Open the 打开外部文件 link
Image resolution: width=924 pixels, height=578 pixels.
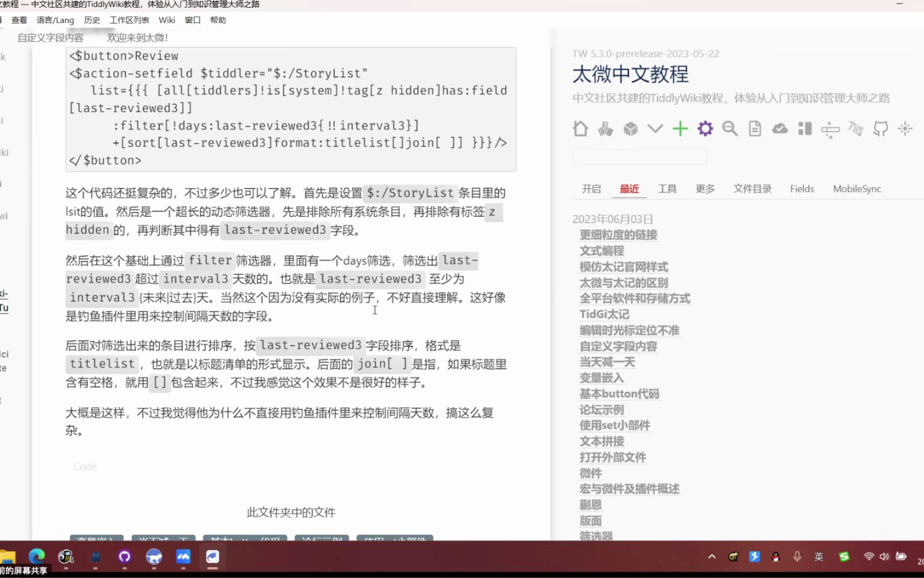(613, 457)
